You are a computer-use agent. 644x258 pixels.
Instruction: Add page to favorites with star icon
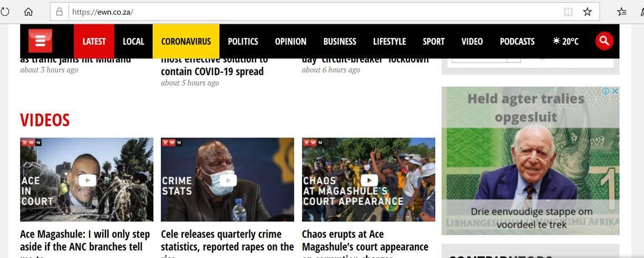[x=587, y=12]
